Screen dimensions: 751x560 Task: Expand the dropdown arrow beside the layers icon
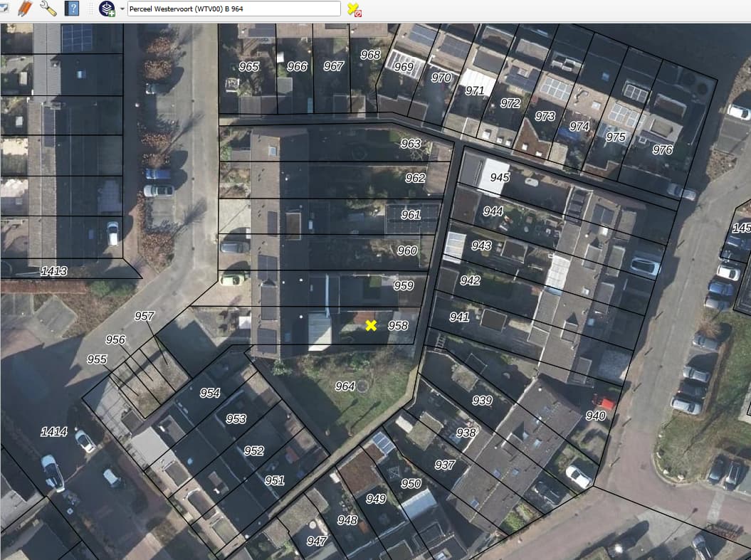coord(122,9)
